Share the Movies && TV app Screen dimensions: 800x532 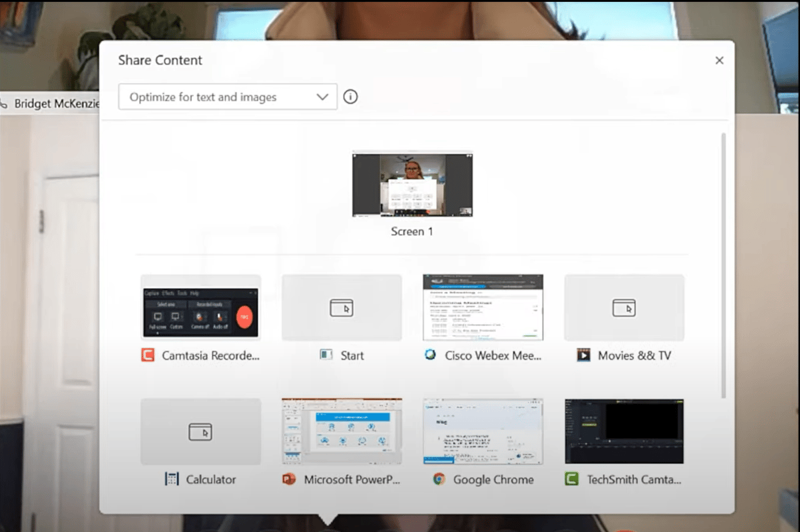[624, 307]
